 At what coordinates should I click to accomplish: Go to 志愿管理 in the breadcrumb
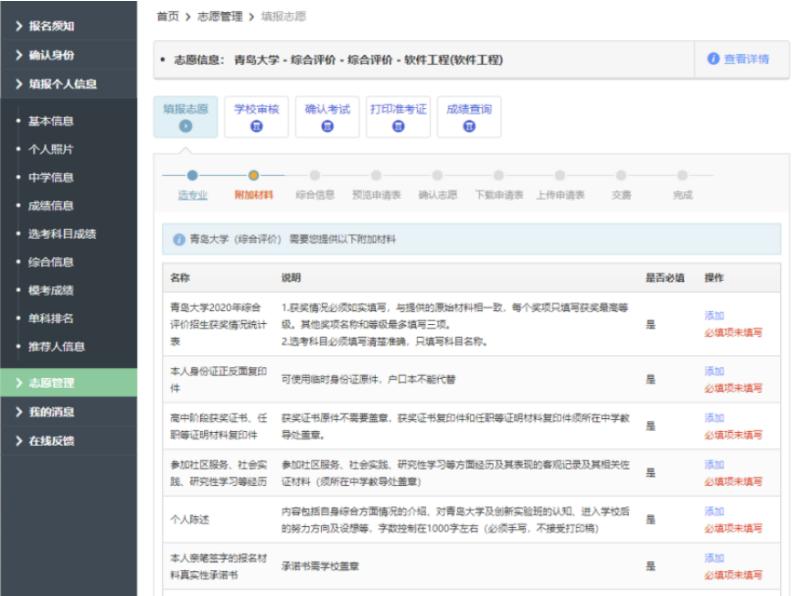pyautogui.click(x=219, y=17)
